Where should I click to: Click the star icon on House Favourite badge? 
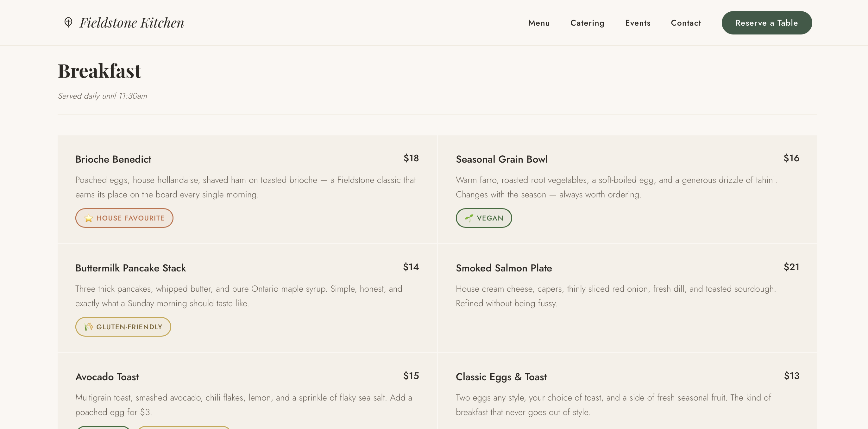[88, 218]
